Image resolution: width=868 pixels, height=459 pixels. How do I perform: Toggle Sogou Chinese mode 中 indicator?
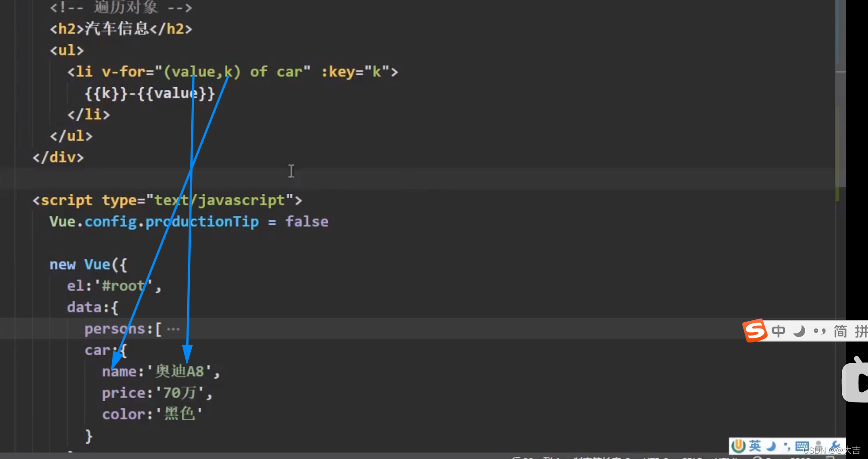(778, 331)
